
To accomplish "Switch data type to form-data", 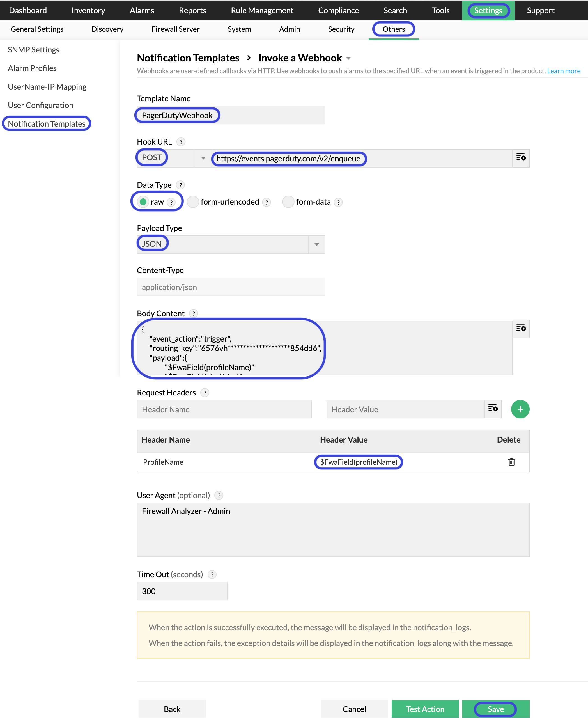I will click(x=288, y=201).
